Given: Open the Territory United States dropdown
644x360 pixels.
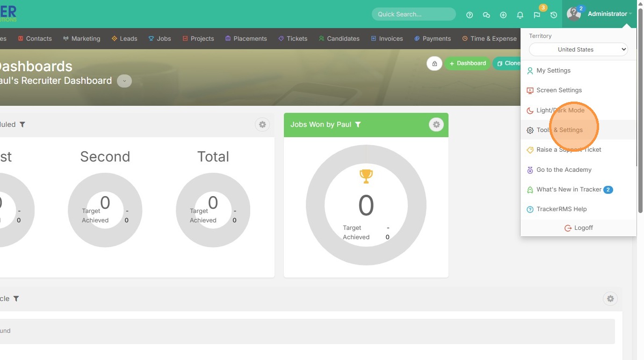Looking at the screenshot, I should tap(578, 49).
